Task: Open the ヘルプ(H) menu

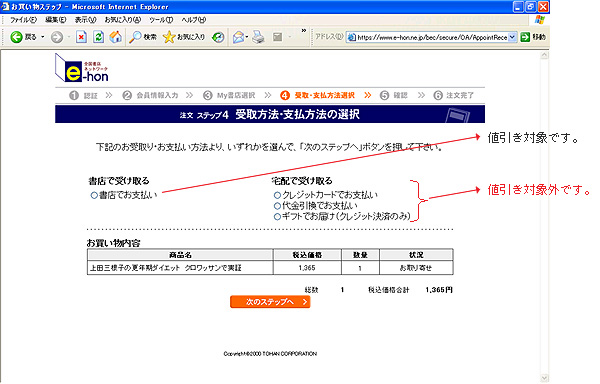Action: 194,20
